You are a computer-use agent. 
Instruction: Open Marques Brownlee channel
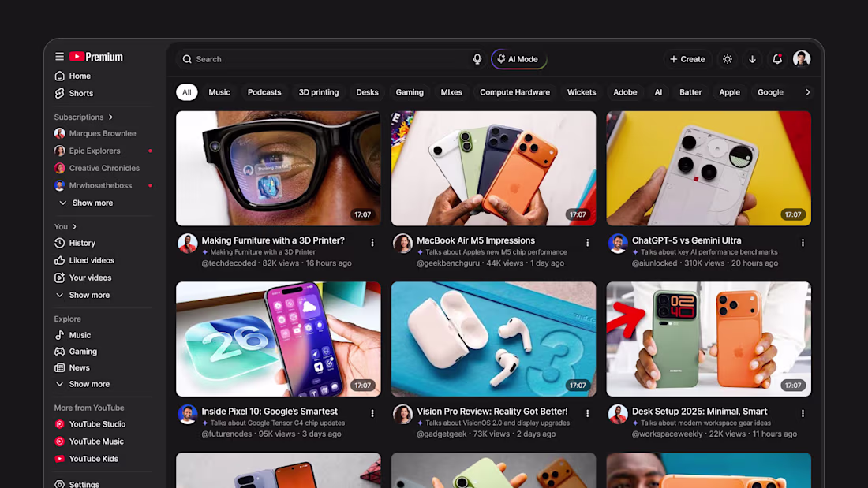(95, 133)
